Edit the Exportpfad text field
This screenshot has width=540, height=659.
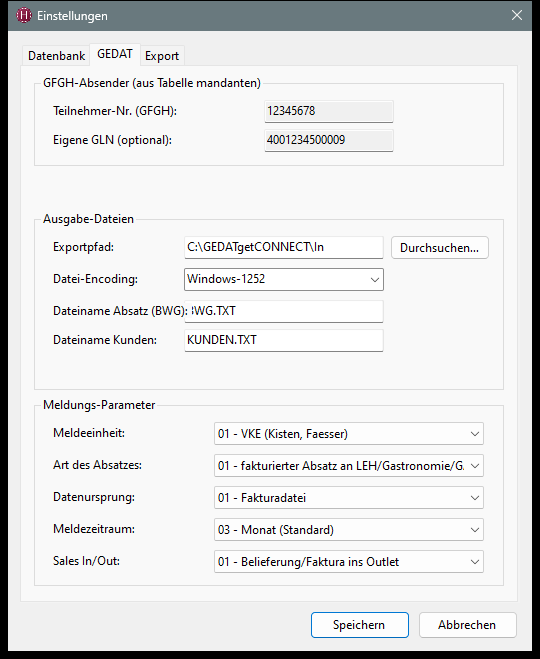[x=284, y=247]
